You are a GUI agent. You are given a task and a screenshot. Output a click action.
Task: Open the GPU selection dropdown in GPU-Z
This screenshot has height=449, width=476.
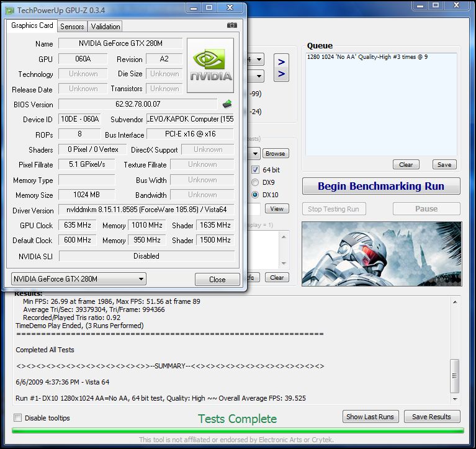click(79, 279)
